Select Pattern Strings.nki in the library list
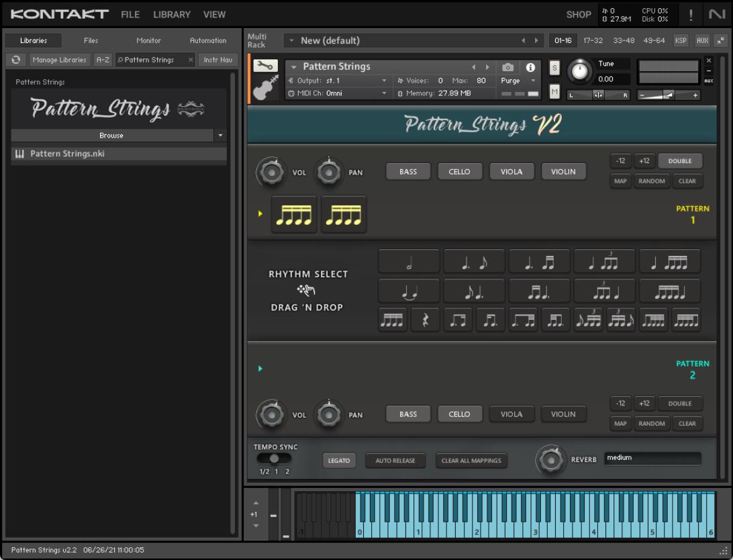The height and width of the screenshot is (560, 733). tap(67, 154)
